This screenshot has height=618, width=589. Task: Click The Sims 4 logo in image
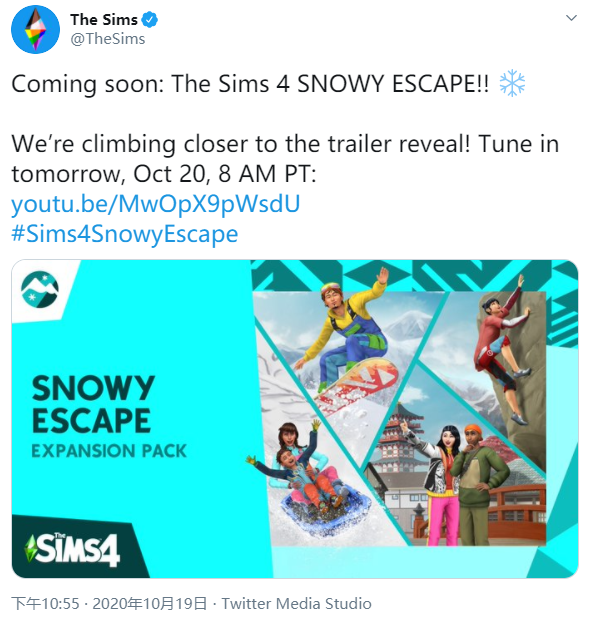pyautogui.click(x=72, y=549)
